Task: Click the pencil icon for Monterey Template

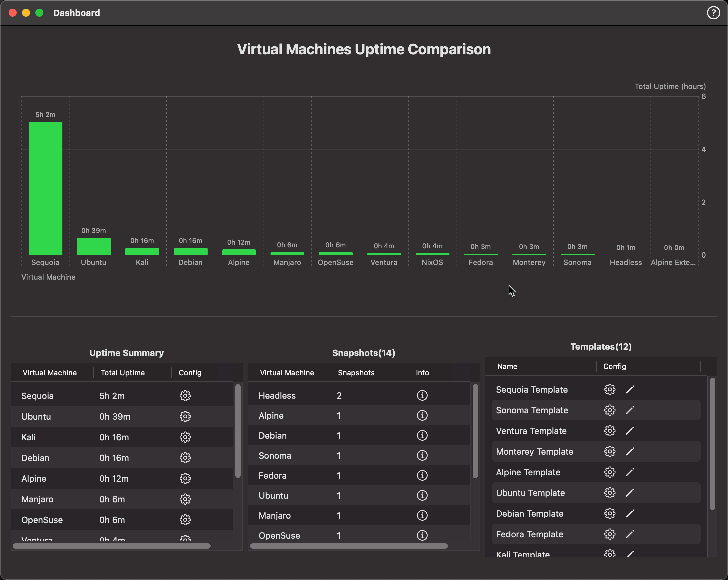Action: 630,452
